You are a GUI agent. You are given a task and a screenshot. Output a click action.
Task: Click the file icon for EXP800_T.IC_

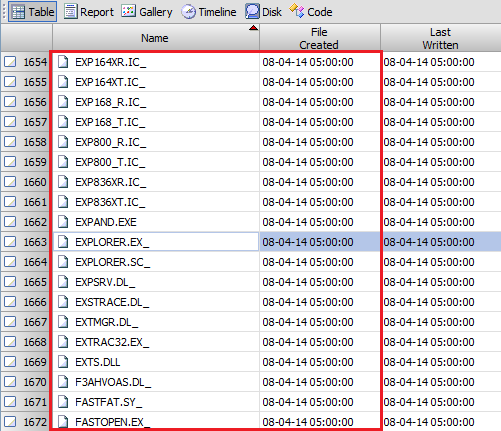coord(63,162)
